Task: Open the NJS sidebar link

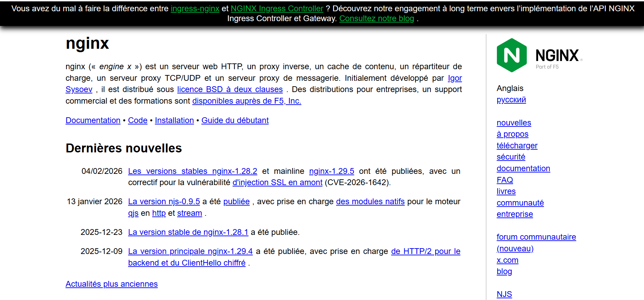Action: [504, 294]
